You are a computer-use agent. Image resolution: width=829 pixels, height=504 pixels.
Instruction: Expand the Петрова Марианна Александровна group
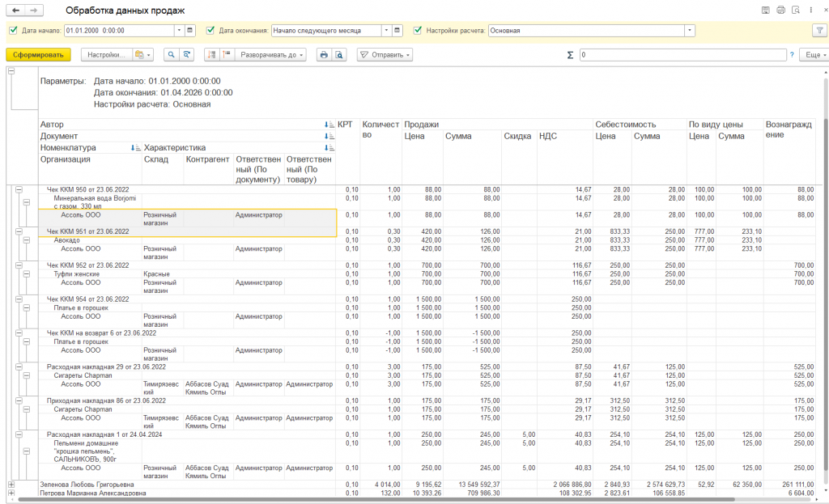[x=11, y=492]
